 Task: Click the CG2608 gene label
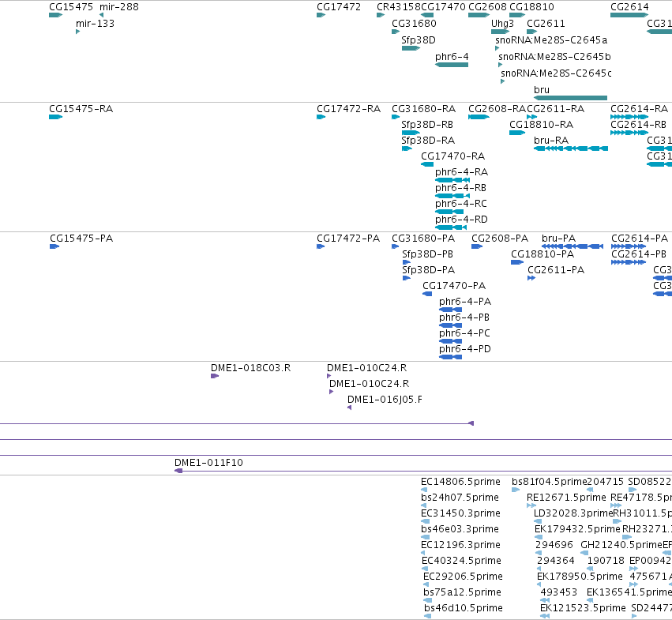click(488, 7)
